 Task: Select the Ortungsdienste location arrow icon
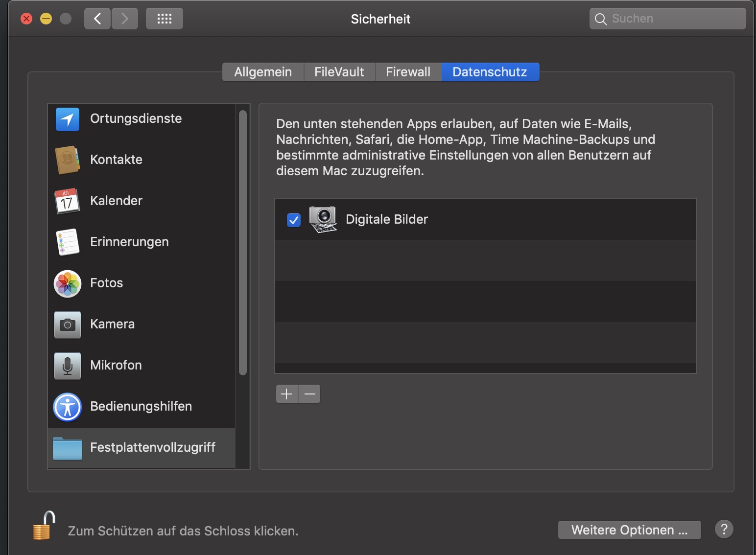point(68,119)
